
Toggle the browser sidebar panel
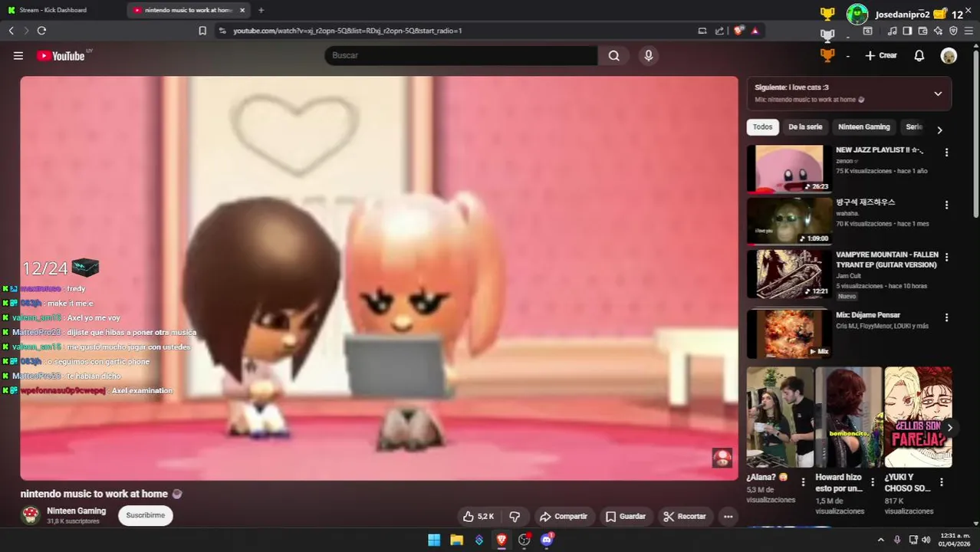(907, 31)
